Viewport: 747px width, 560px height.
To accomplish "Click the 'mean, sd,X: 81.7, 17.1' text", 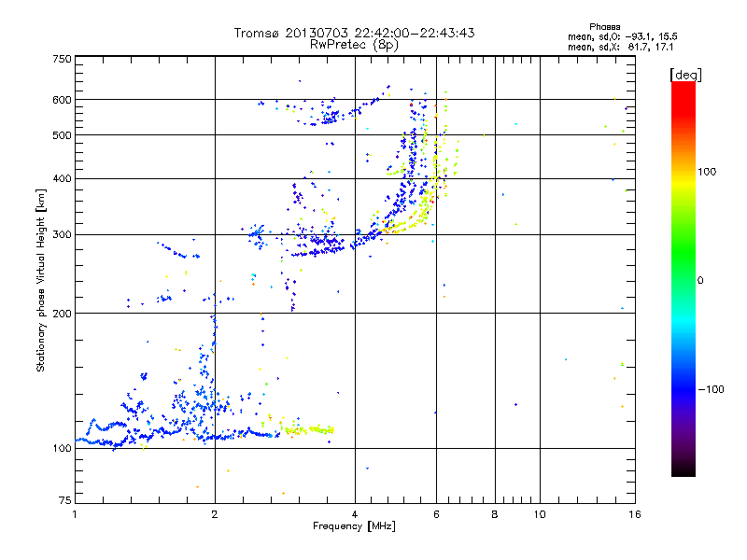I will coord(621,47).
